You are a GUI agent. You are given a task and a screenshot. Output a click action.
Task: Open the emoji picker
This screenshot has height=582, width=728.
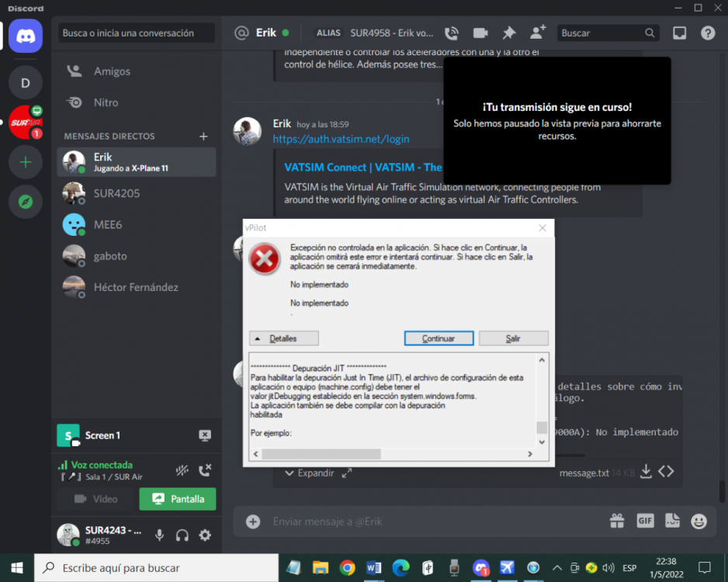[699, 521]
